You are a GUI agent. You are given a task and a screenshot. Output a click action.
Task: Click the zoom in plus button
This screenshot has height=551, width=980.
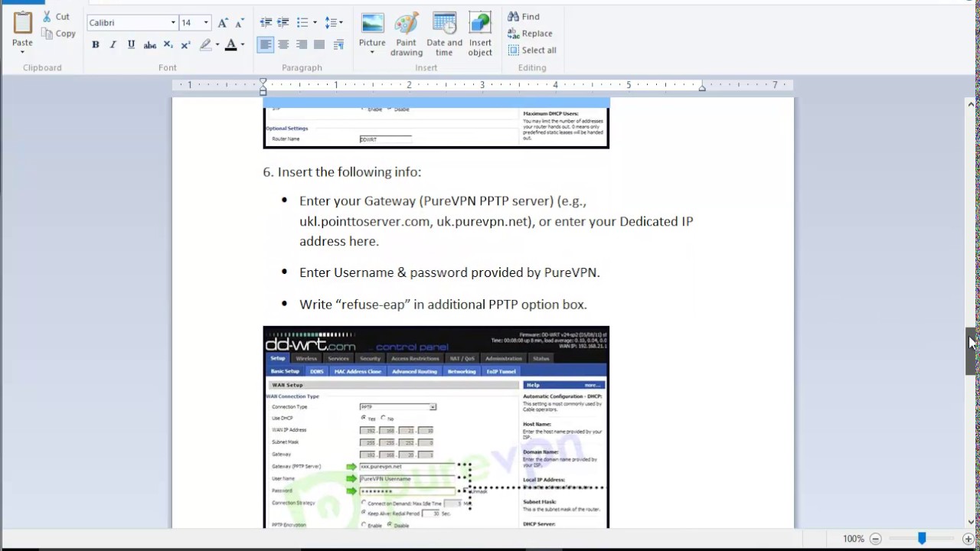tap(969, 539)
